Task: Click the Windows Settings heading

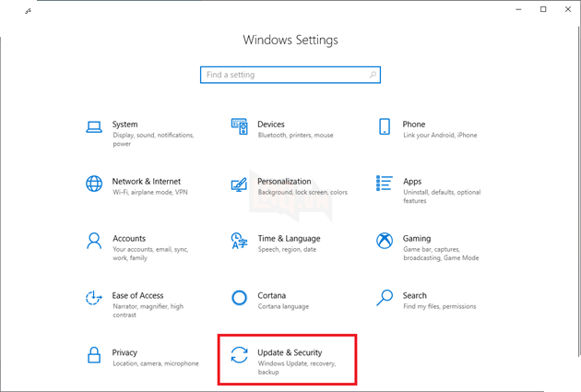Action: 290,40
